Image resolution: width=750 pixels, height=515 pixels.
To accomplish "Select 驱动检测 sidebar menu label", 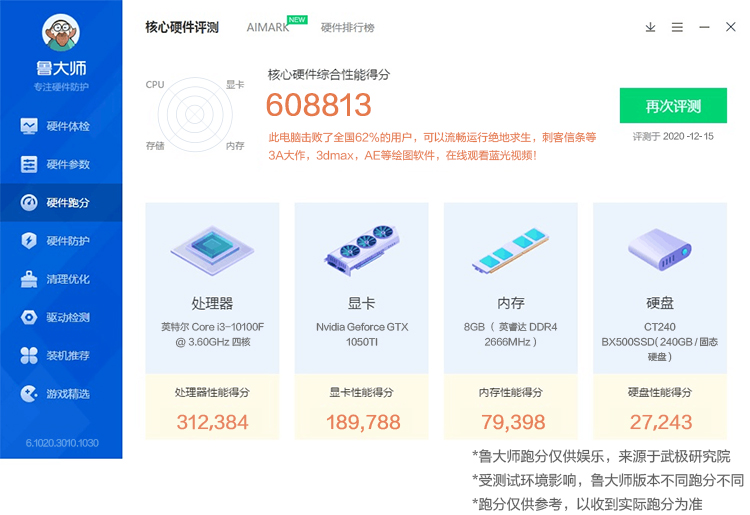I will point(68,318).
